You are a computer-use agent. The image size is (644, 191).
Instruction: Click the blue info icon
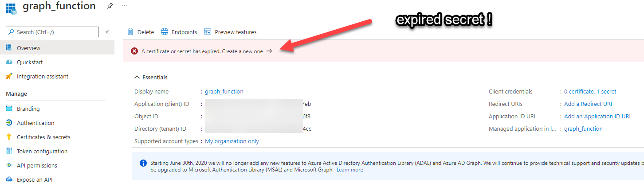143,163
